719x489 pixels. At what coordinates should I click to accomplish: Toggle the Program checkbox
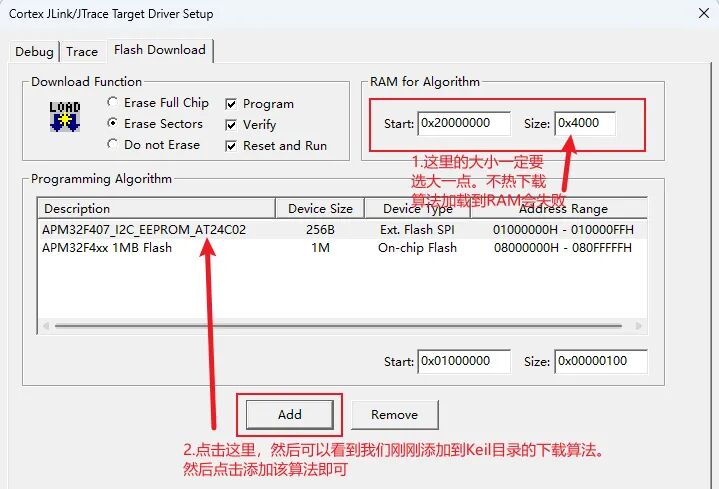click(231, 103)
